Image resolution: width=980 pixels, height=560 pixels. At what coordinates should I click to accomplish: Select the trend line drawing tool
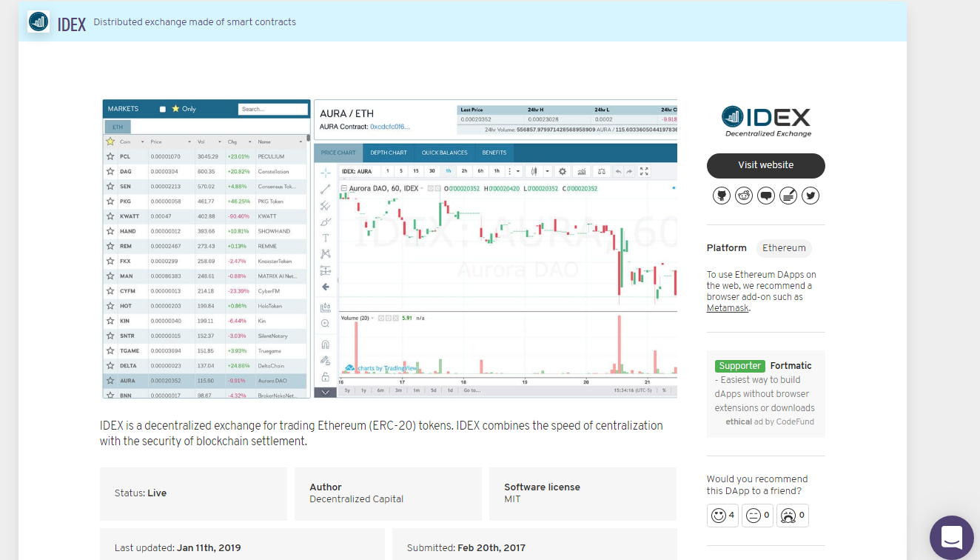(325, 189)
